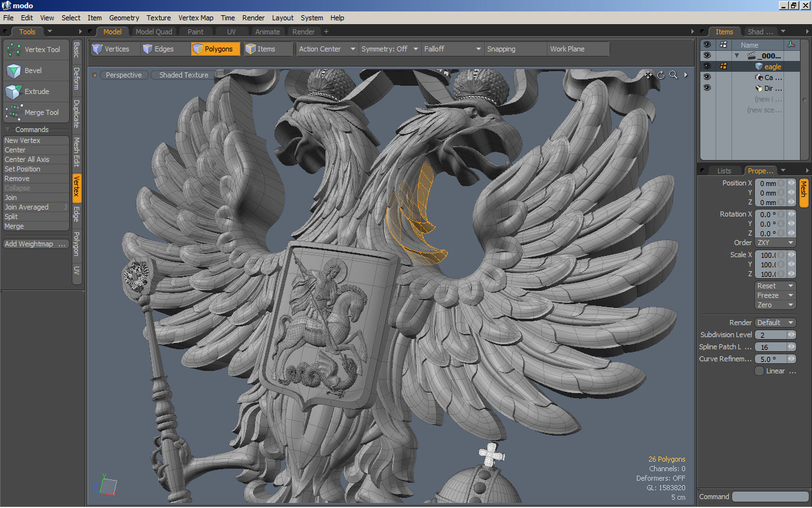Open the Falloff dropdown
This screenshot has width=812, height=508.
click(x=452, y=49)
